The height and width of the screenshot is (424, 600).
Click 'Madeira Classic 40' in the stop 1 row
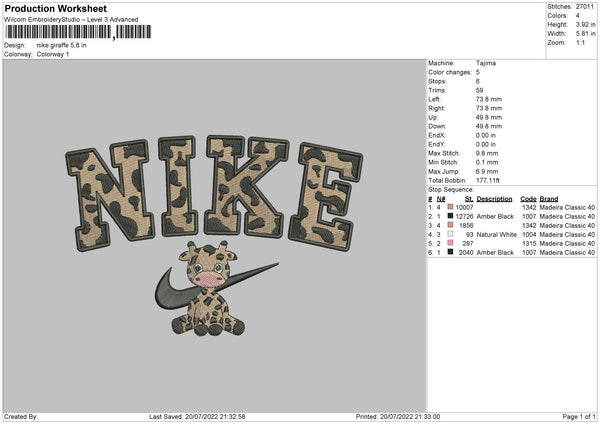567,207
